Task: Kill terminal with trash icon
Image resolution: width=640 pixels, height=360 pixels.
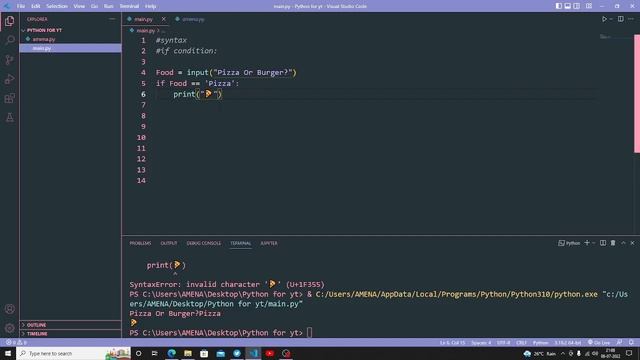Action: [613, 243]
